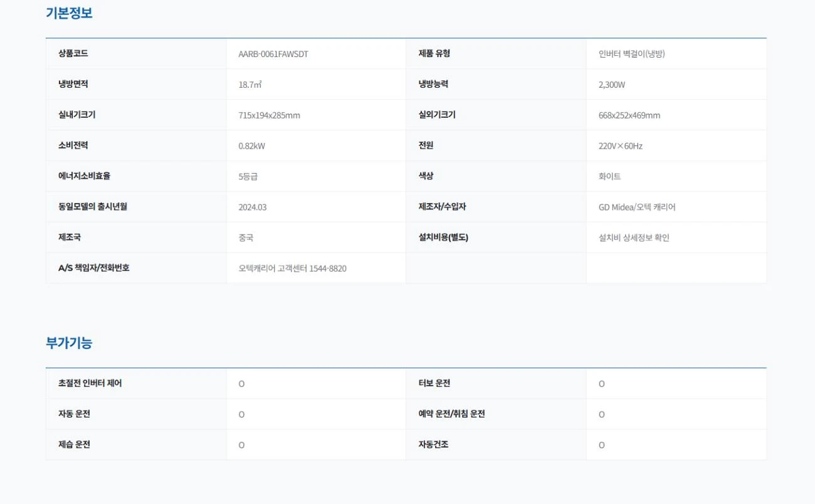Click the '자동 운전' feature label

(75, 414)
